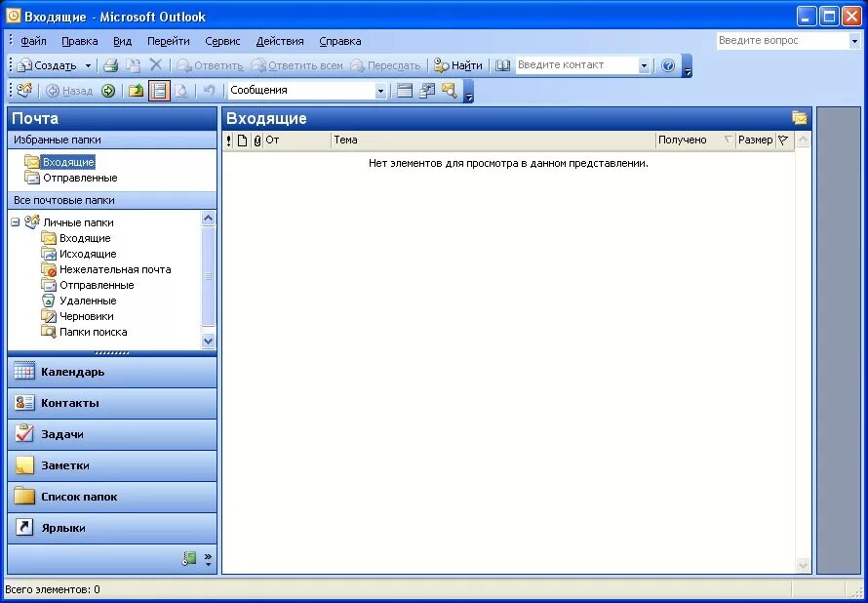Open the Address Book icon
This screenshot has height=603, width=868.
point(502,66)
